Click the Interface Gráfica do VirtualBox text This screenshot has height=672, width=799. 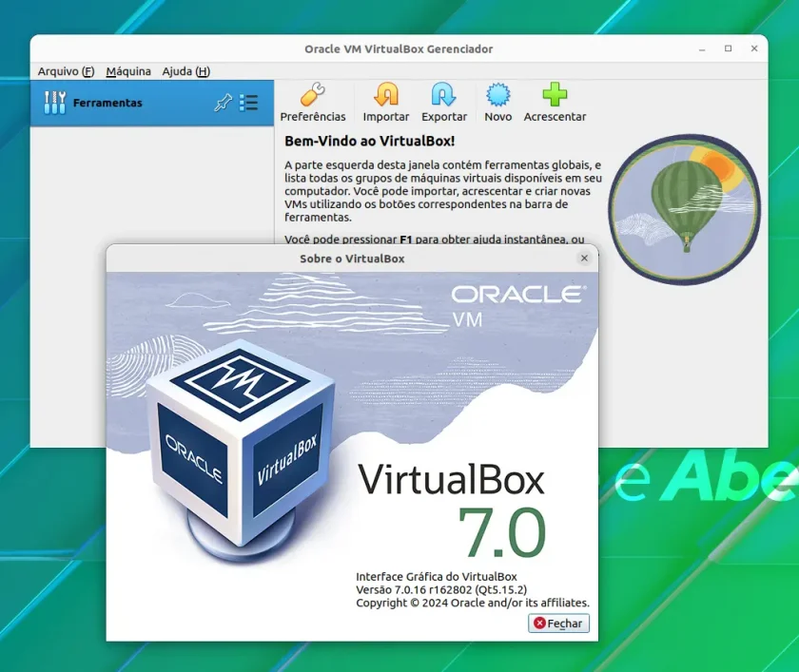[x=437, y=576]
